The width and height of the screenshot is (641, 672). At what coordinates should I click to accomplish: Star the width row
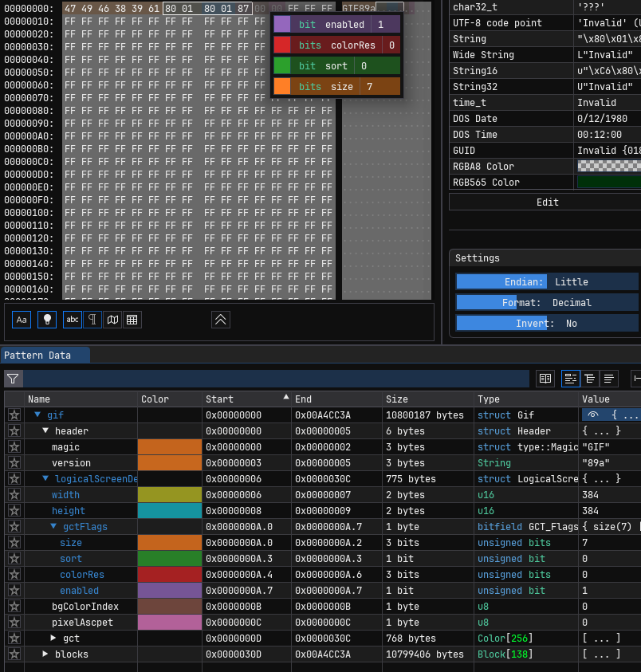[14, 494]
